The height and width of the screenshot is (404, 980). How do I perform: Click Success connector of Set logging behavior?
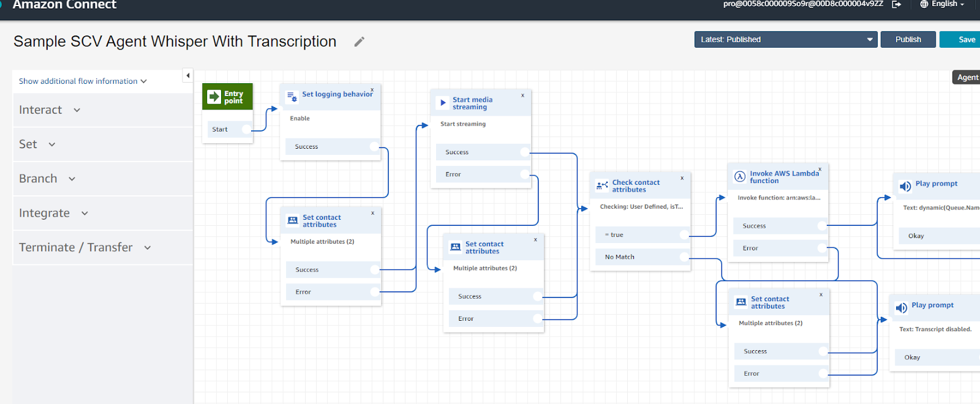click(x=374, y=146)
